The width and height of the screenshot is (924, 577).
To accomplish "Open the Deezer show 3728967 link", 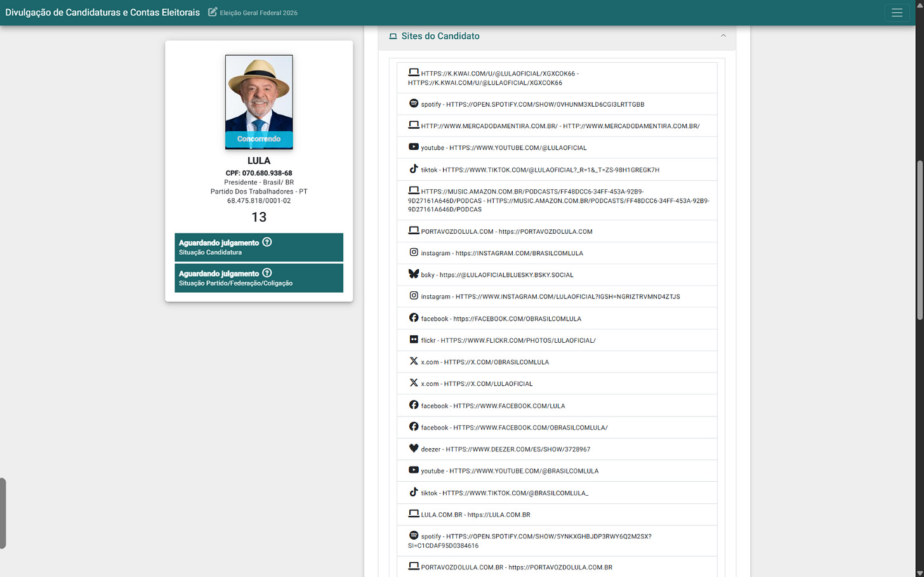I will point(518,449).
